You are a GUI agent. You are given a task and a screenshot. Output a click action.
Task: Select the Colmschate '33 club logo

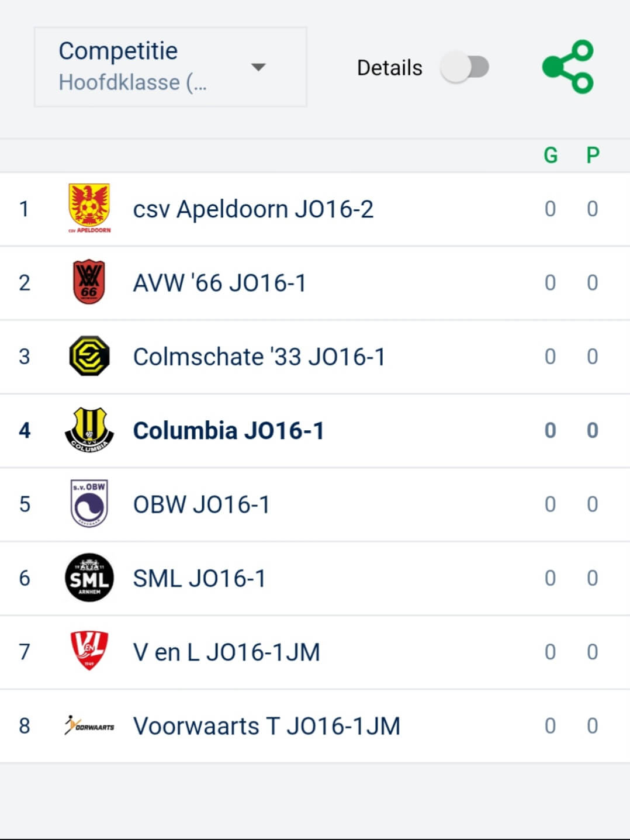click(89, 356)
